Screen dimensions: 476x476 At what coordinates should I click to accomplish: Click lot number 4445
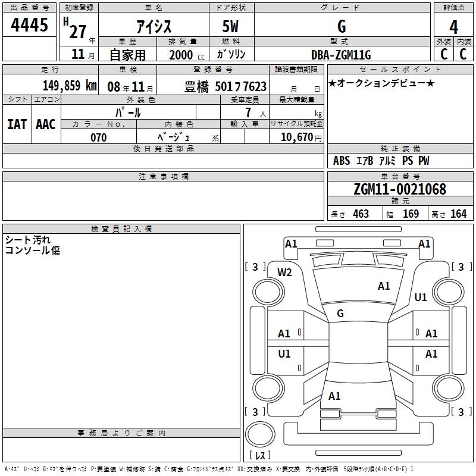point(29,25)
